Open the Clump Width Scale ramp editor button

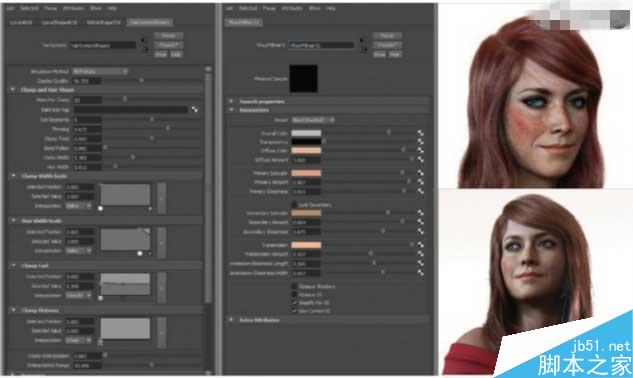[162, 198]
